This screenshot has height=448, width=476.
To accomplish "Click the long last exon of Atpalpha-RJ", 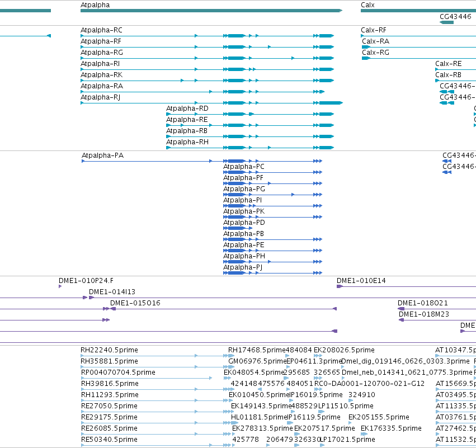I will 331,103.
